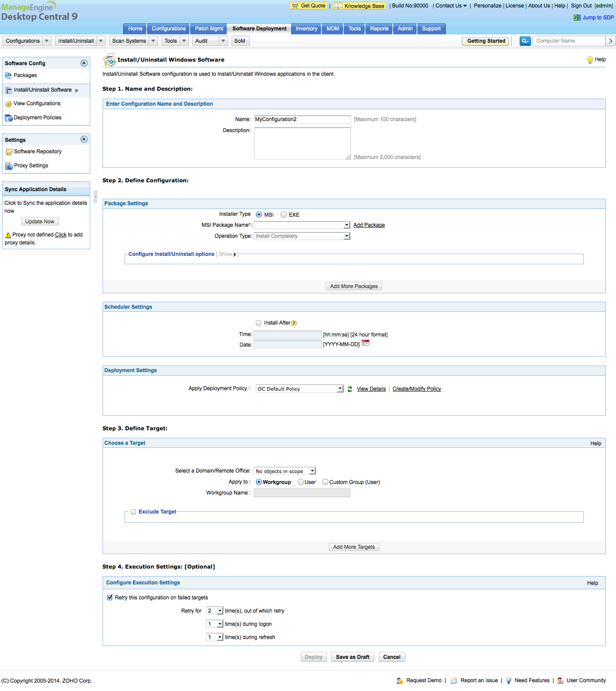Open the Domain/Remote Office dropdown
Image resolution: width=616 pixels, height=691 pixels.
point(285,471)
